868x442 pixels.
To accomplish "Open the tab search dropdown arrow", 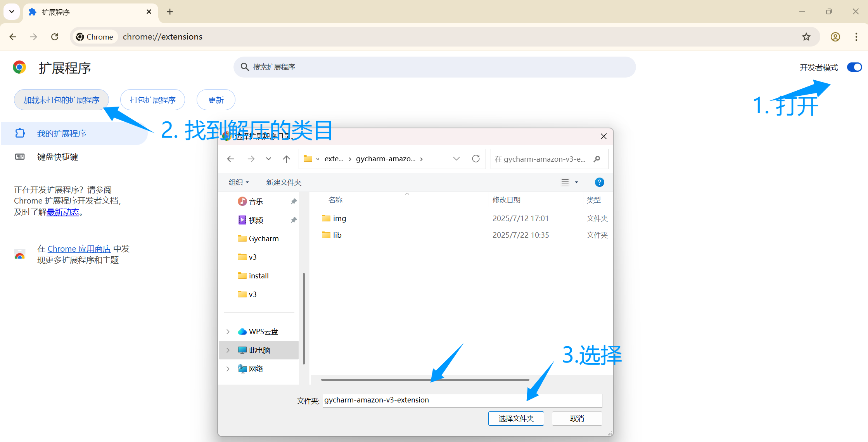I will click(12, 12).
